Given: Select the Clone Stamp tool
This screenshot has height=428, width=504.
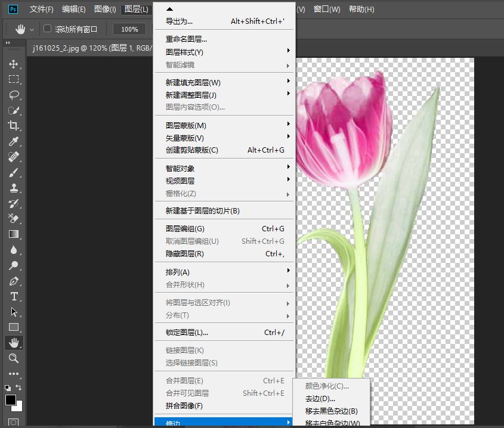Looking at the screenshot, I should (x=14, y=188).
